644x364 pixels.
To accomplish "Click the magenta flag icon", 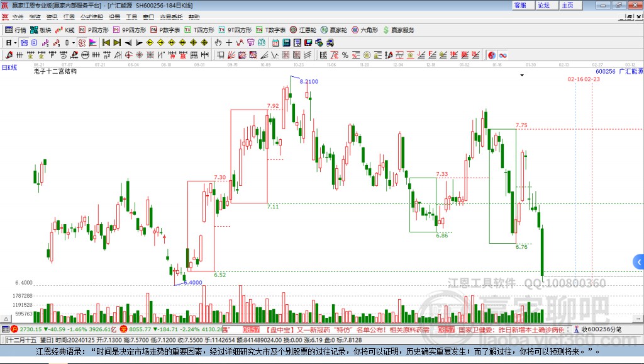I will (x=93, y=43).
